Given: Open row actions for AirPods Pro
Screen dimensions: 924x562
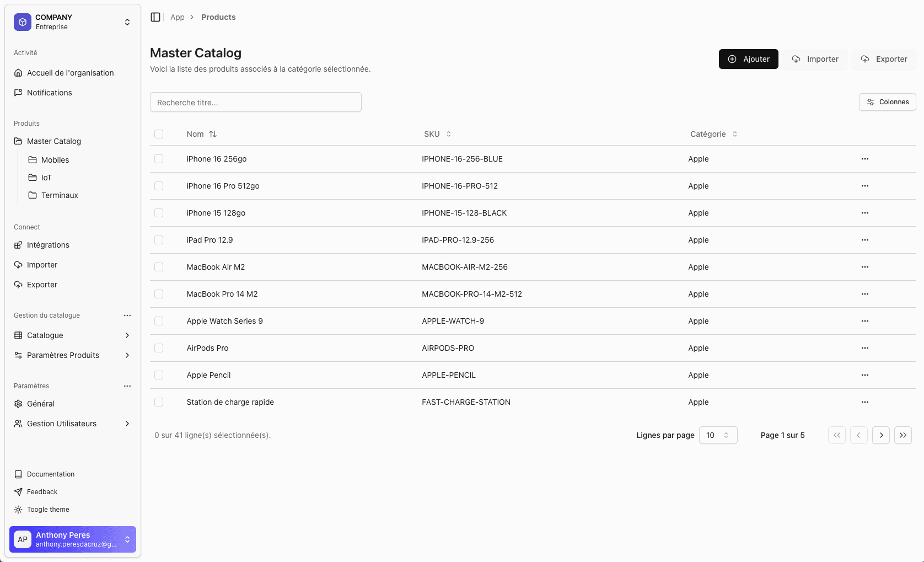Looking at the screenshot, I should pyautogui.click(x=865, y=348).
